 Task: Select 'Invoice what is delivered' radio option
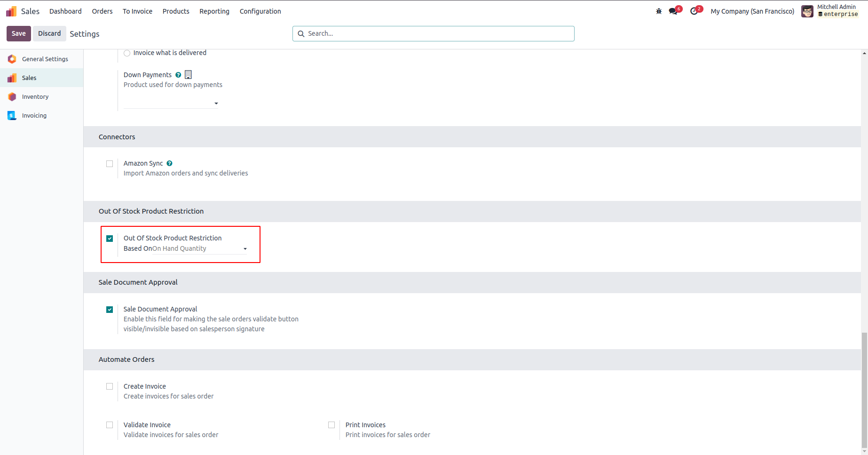127,53
